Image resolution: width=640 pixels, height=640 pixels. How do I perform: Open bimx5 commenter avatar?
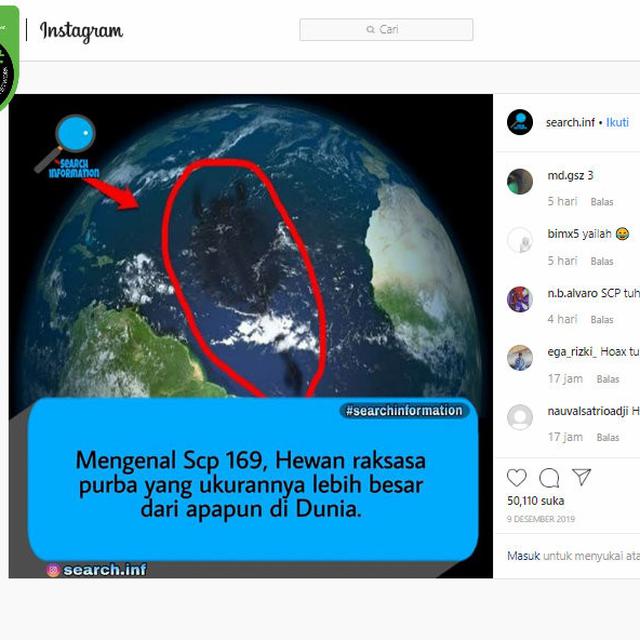[520, 240]
